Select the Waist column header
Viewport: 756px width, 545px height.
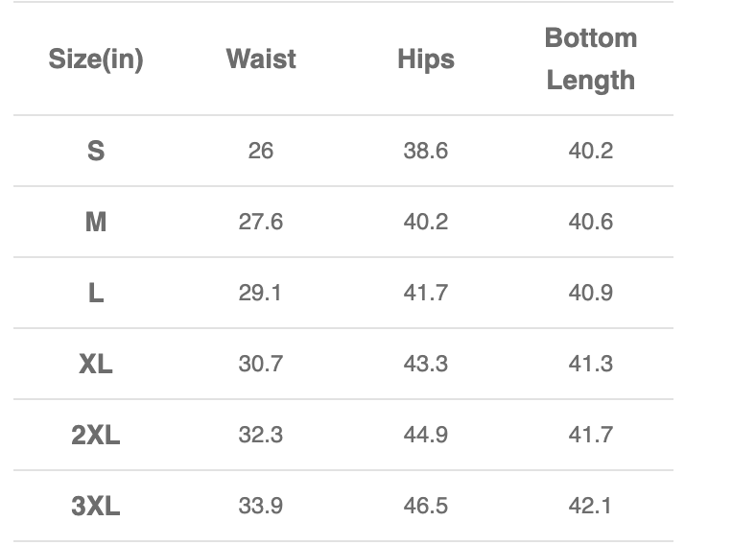261,59
